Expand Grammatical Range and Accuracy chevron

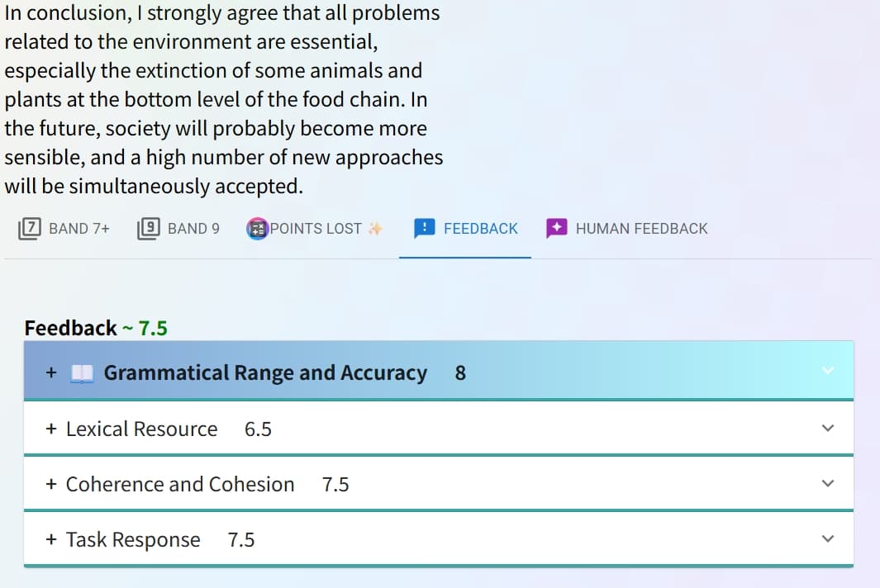[x=828, y=372]
